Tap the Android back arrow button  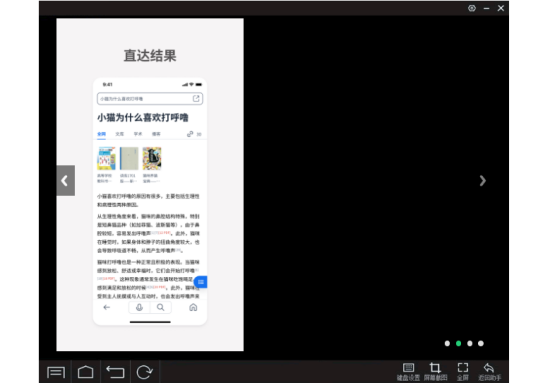115,372
